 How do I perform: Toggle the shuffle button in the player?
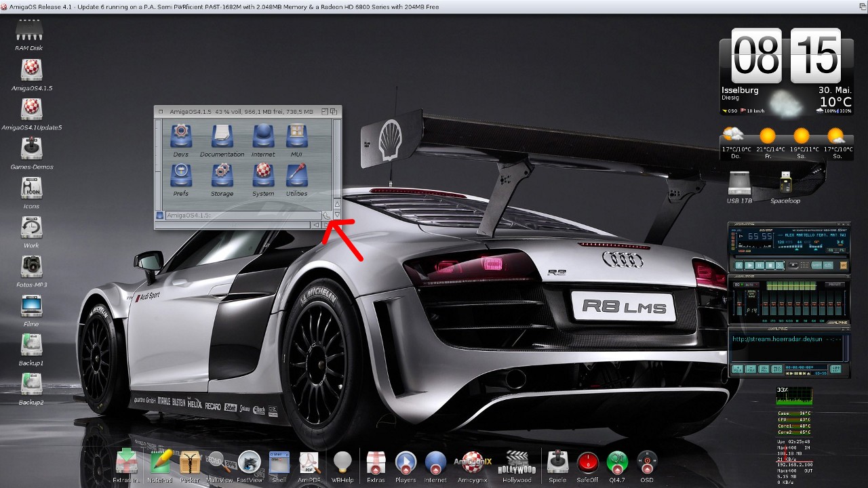coord(817,265)
